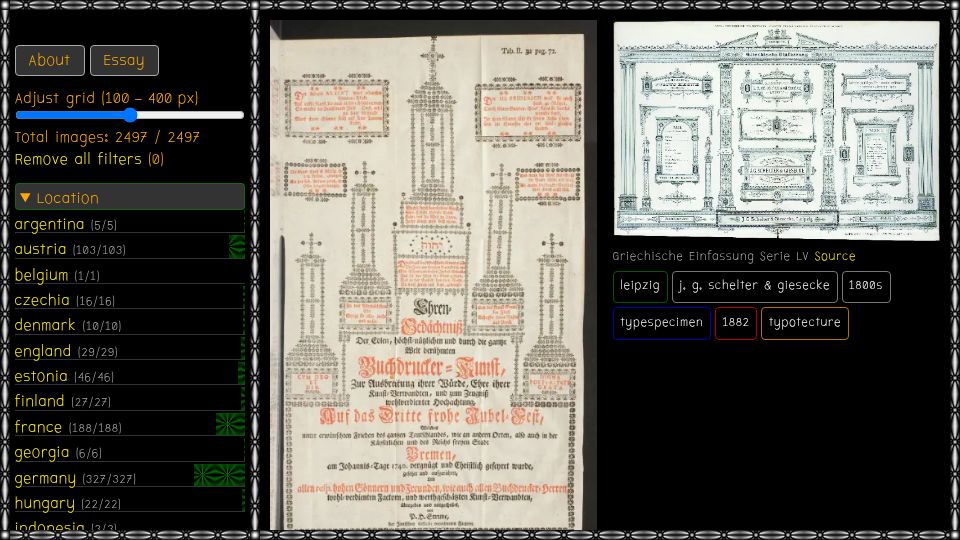Open the About page
This screenshot has height=540, width=960.
50,61
